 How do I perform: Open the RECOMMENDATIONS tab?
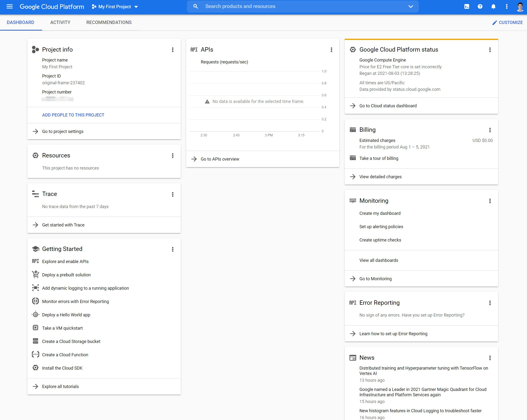coord(109,22)
